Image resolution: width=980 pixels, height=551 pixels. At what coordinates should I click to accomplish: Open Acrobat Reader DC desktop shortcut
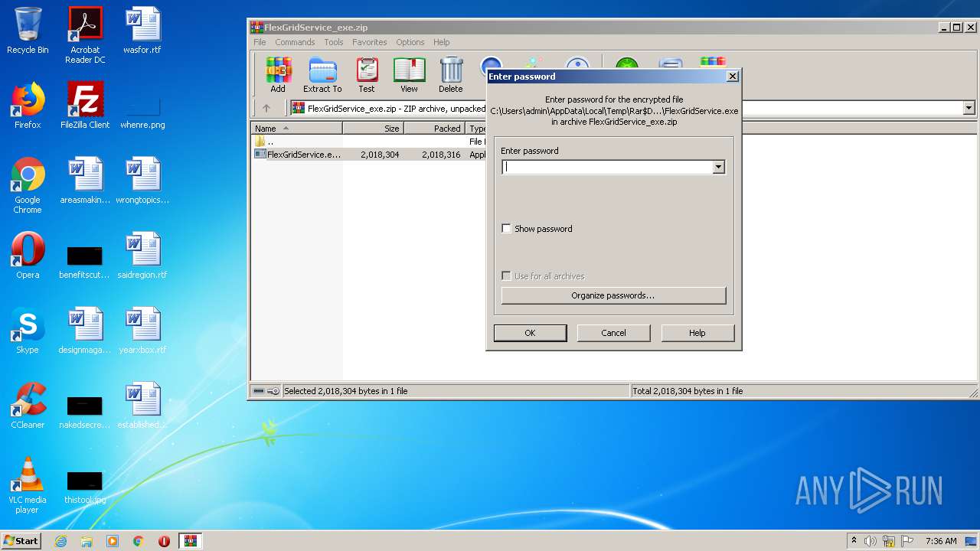85,34
